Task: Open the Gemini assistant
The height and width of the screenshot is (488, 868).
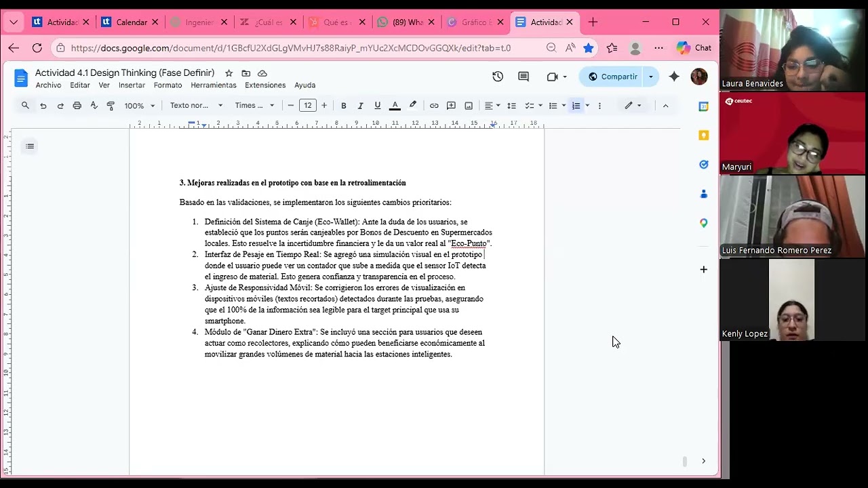Action: coord(674,77)
